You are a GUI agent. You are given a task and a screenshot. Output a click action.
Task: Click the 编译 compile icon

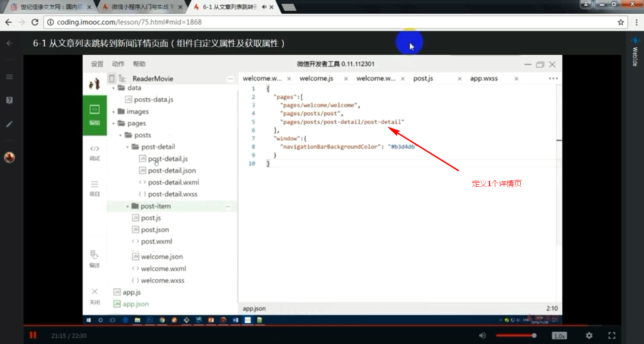pos(94,259)
